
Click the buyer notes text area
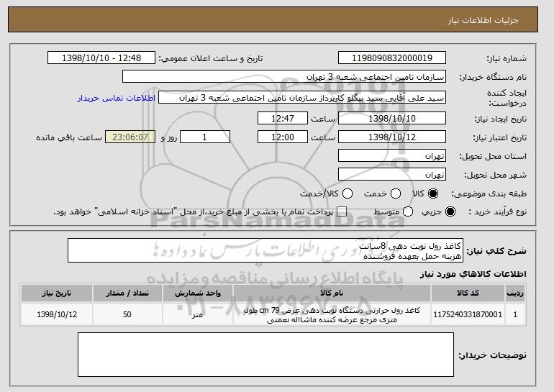(265, 355)
